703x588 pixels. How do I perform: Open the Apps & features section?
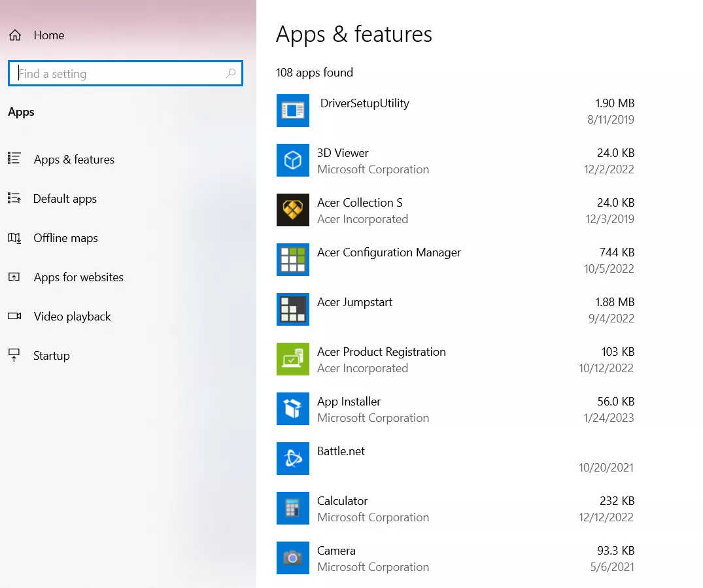pyautogui.click(x=74, y=160)
